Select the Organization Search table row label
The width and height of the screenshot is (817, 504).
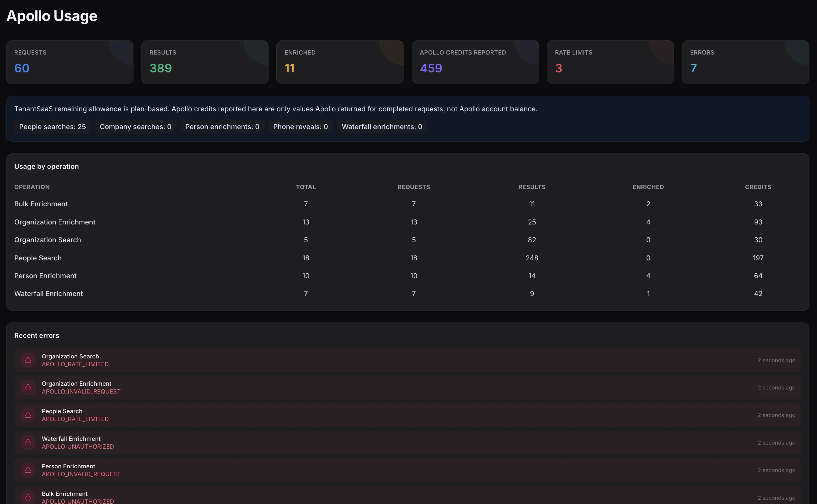click(x=48, y=240)
